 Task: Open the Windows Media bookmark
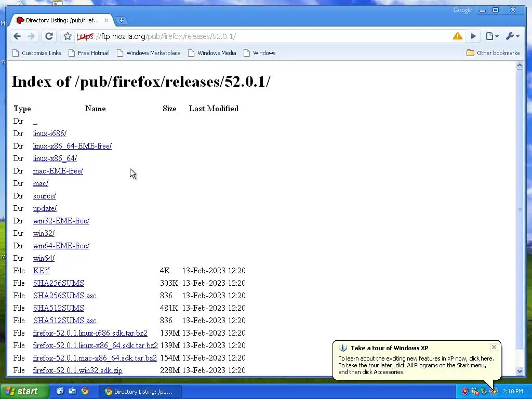click(212, 53)
